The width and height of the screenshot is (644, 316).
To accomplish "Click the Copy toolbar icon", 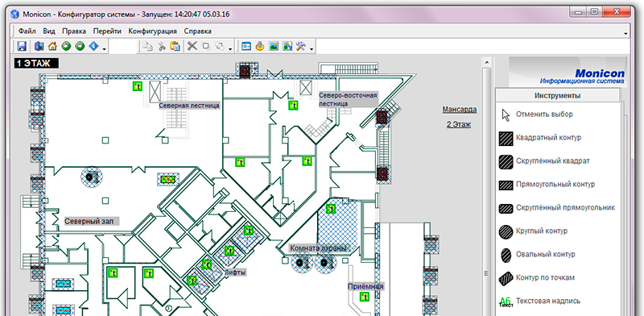I will pyautogui.click(x=147, y=46).
